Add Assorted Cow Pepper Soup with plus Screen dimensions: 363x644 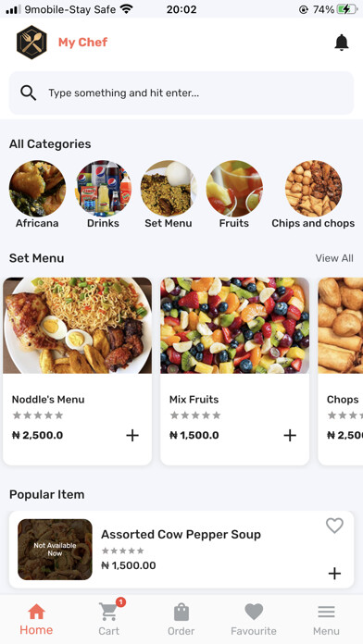[334, 574]
